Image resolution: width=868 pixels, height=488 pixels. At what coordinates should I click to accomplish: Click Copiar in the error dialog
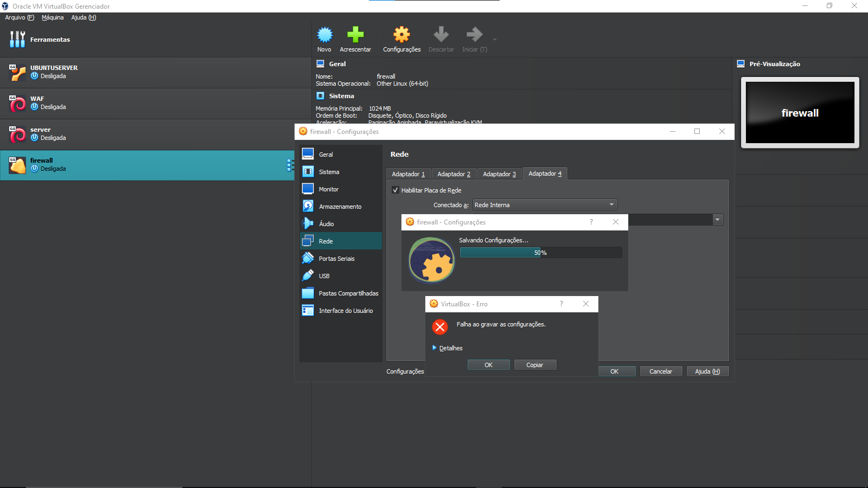(534, 365)
